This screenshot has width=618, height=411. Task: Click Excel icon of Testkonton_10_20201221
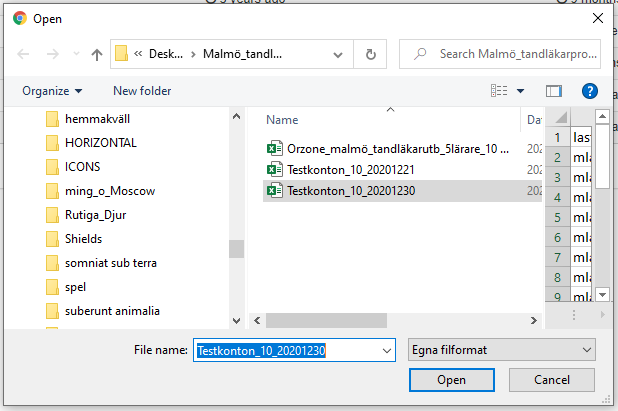(x=275, y=169)
